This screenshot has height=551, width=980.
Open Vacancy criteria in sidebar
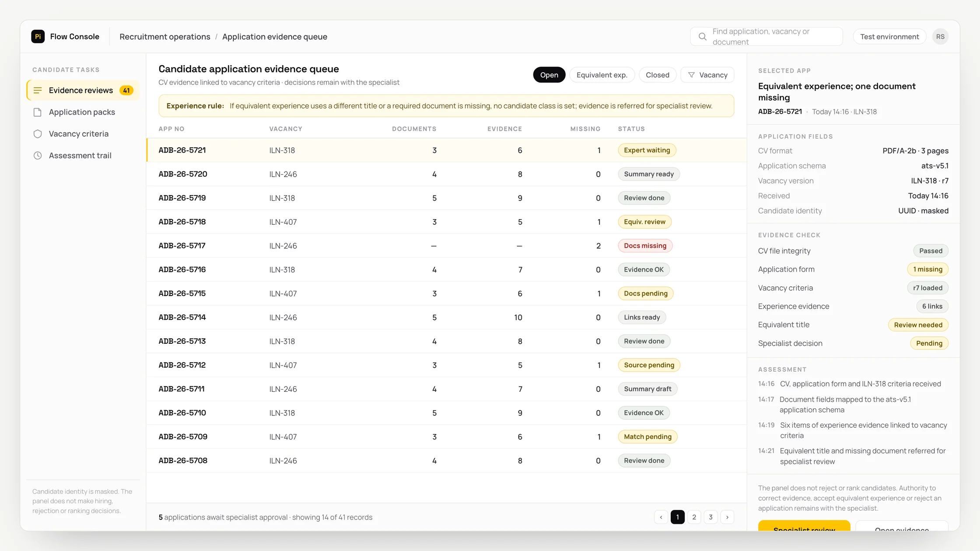tap(83, 134)
